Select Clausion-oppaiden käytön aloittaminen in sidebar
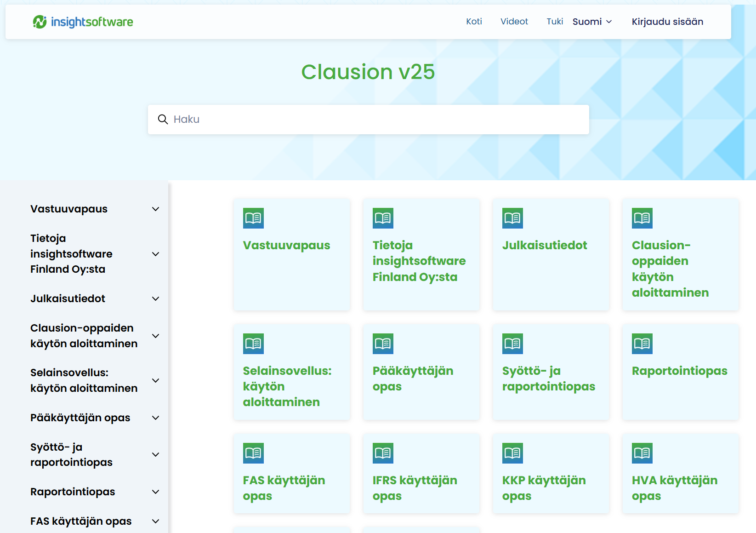Screen dimensions: 756x533 (84, 336)
